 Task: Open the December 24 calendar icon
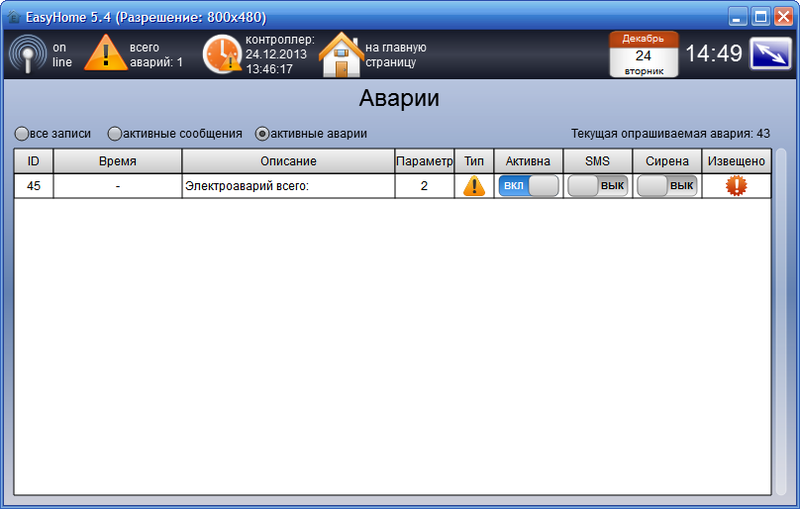click(644, 54)
